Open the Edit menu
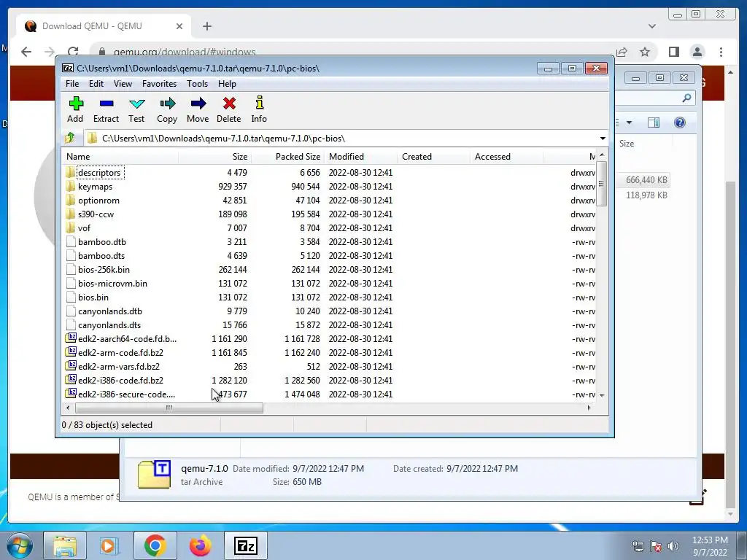This screenshot has height=560, width=747. point(96,83)
